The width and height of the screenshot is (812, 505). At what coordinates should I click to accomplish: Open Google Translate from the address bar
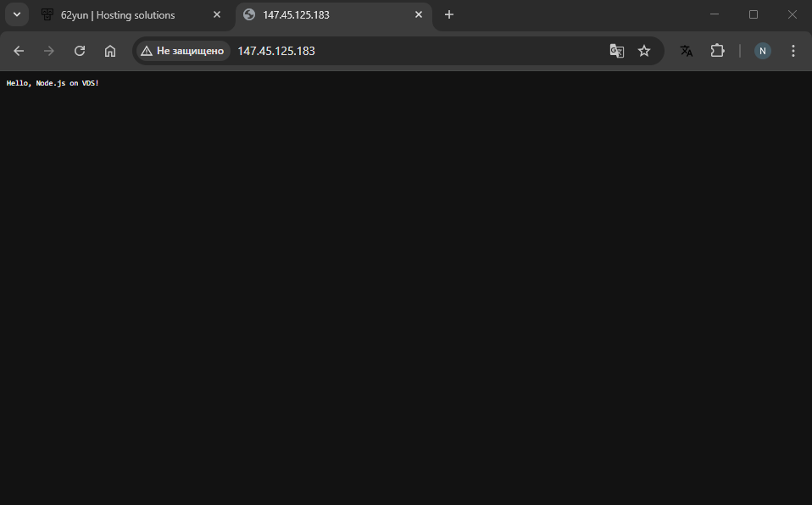(616, 51)
